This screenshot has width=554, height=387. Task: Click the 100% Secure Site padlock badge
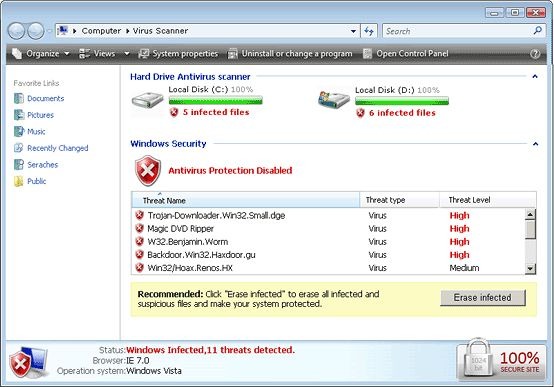click(x=501, y=361)
